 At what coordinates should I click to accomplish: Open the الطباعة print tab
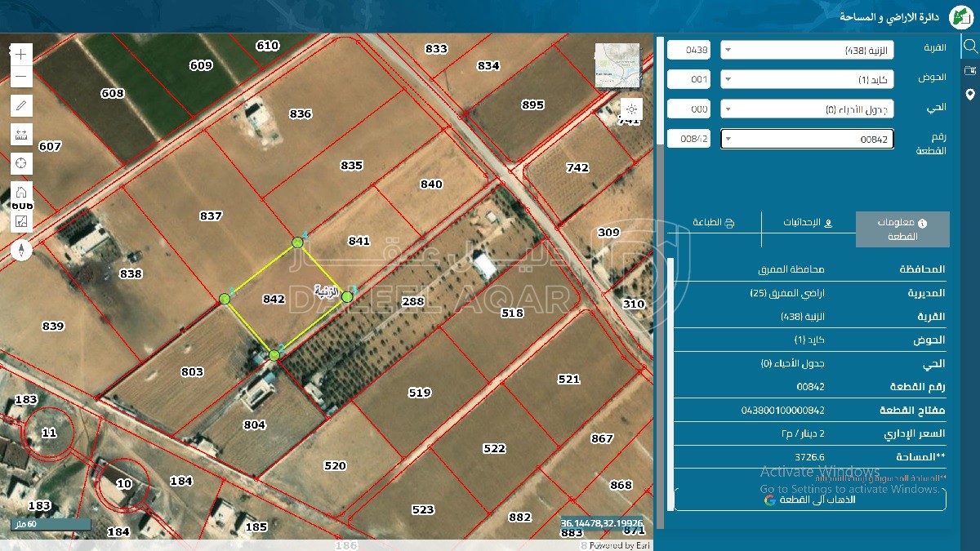coord(714,222)
